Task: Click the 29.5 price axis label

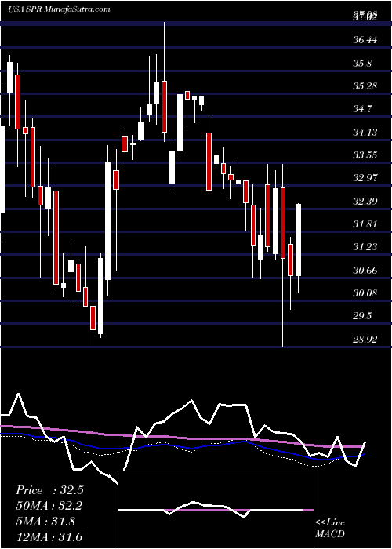Action: tap(362, 316)
